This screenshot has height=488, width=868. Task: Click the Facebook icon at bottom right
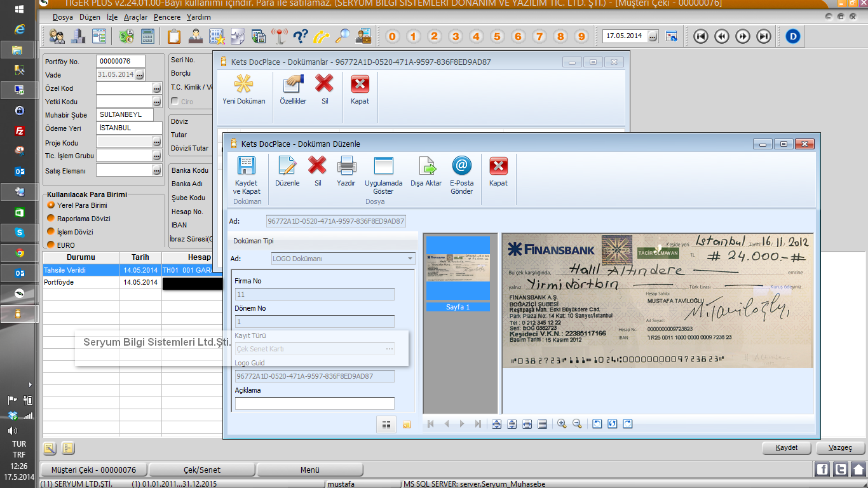[822, 470]
